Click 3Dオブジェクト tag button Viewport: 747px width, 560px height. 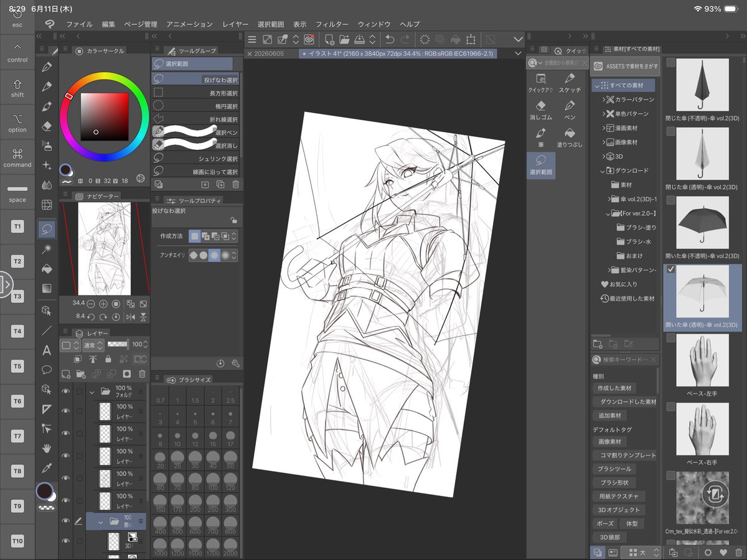pos(619,510)
